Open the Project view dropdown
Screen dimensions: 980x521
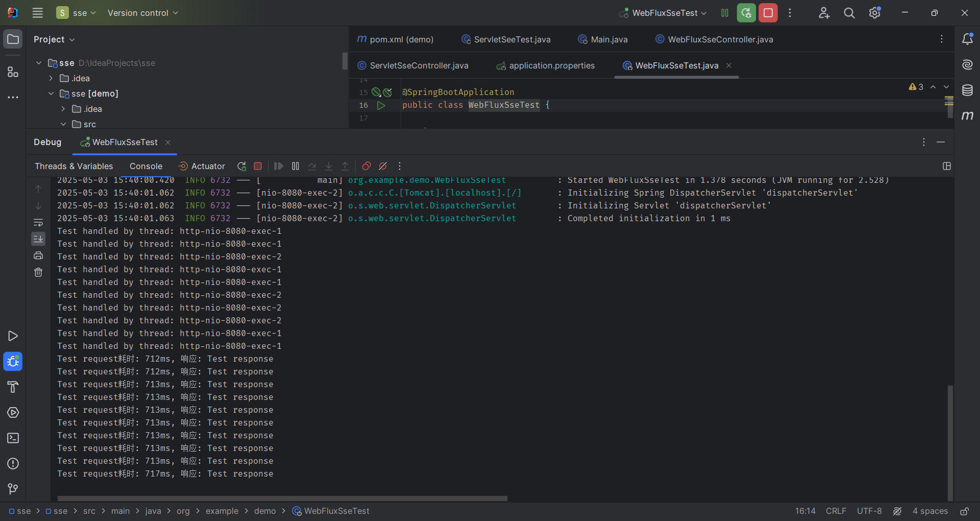pos(54,39)
